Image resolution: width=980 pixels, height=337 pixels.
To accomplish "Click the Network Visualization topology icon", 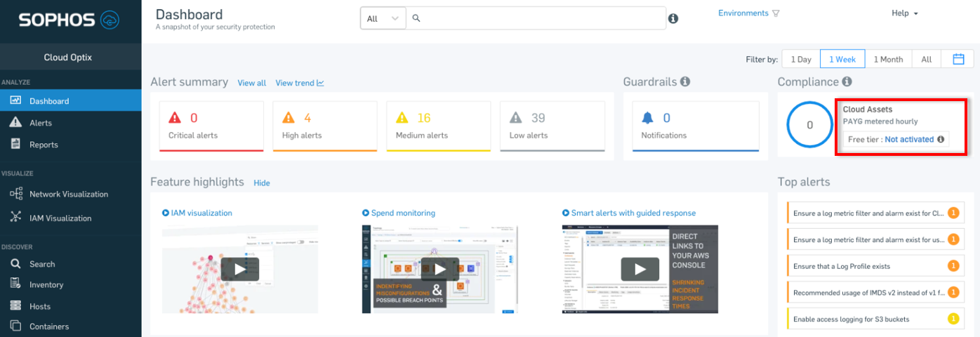I will point(15,194).
